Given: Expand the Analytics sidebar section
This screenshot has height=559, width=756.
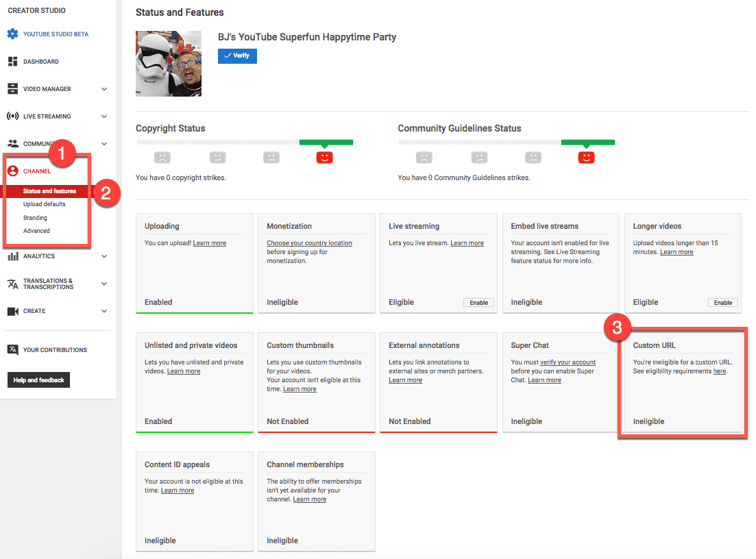Looking at the screenshot, I should pyautogui.click(x=104, y=256).
